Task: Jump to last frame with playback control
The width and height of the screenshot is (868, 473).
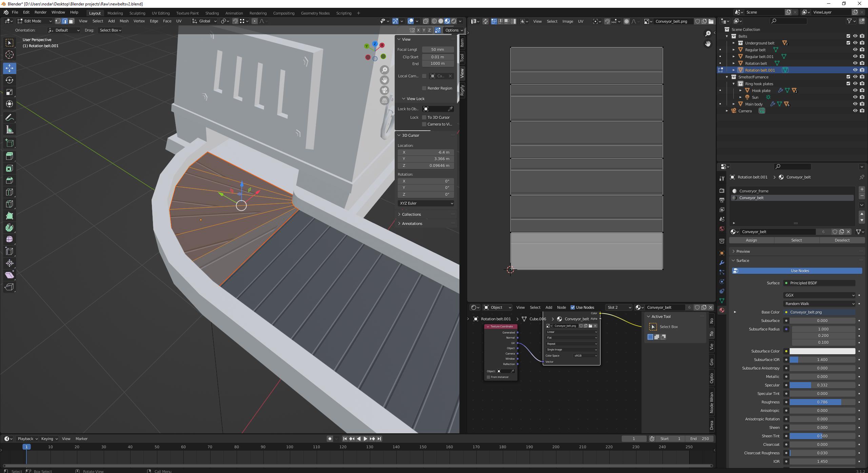Action: (x=379, y=438)
